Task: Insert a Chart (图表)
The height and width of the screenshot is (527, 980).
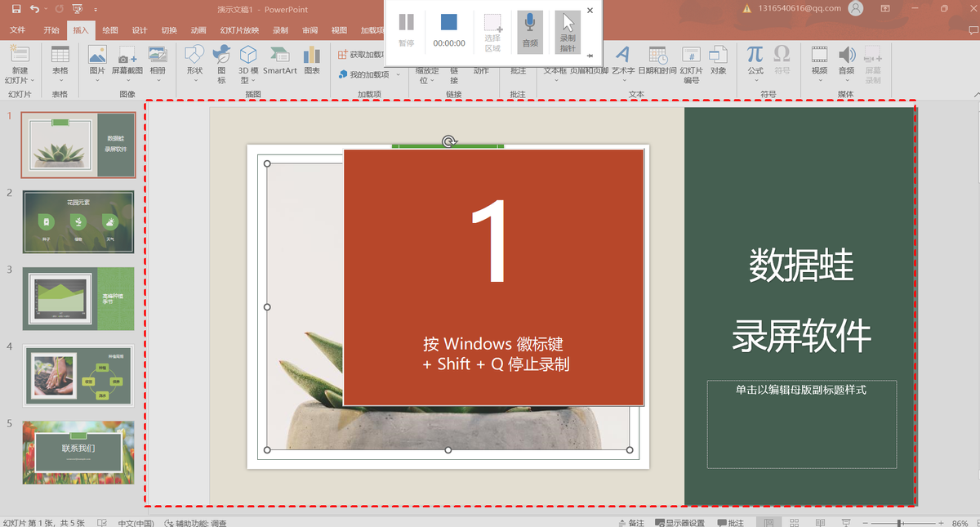Action: coord(312,60)
